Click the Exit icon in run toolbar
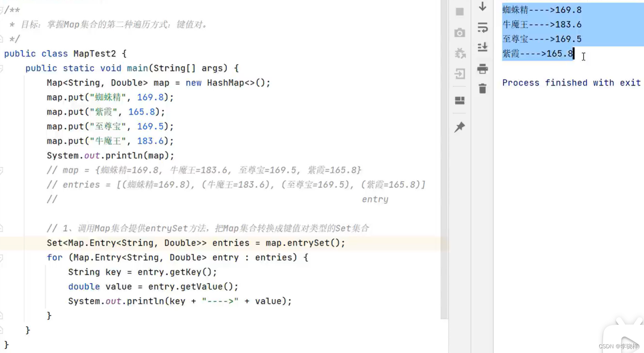This screenshot has width=644, height=353. pos(459,74)
